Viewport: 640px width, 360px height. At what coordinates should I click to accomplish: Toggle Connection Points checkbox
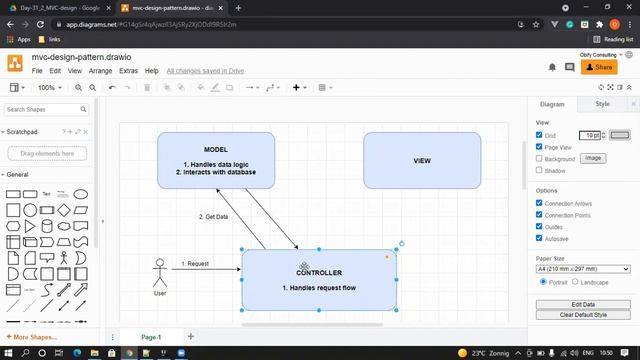click(x=539, y=215)
